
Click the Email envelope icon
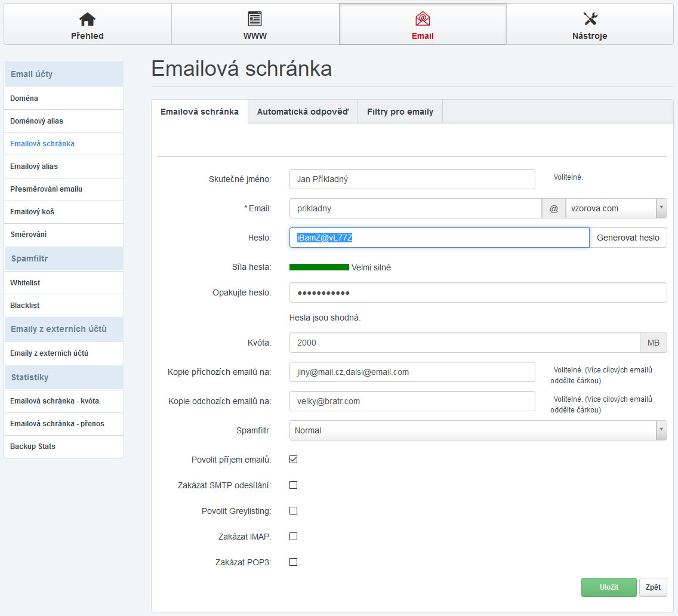tap(423, 19)
